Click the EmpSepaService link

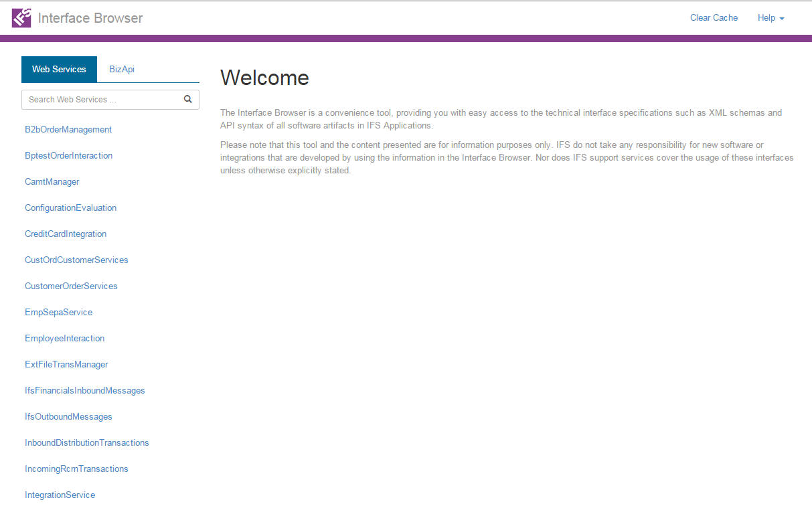57,312
